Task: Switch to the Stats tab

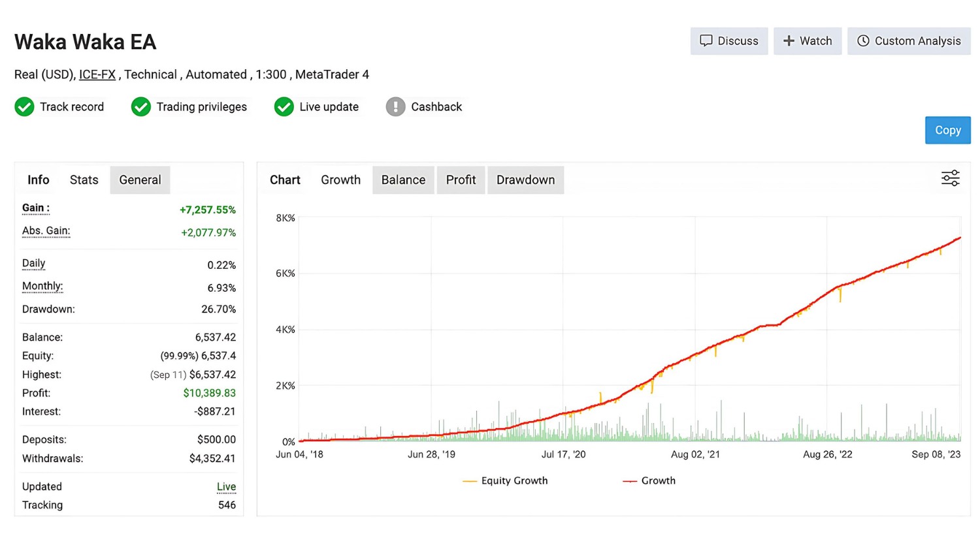Action: point(84,180)
